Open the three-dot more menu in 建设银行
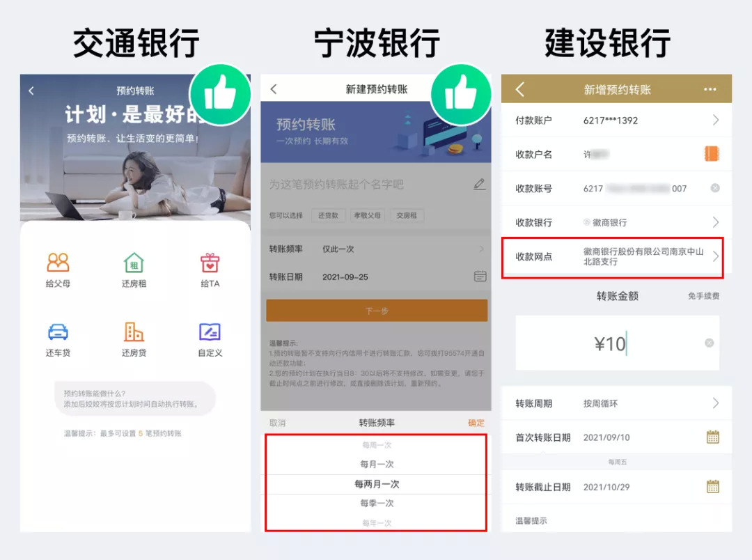This screenshot has height=560, width=752. 710,89
